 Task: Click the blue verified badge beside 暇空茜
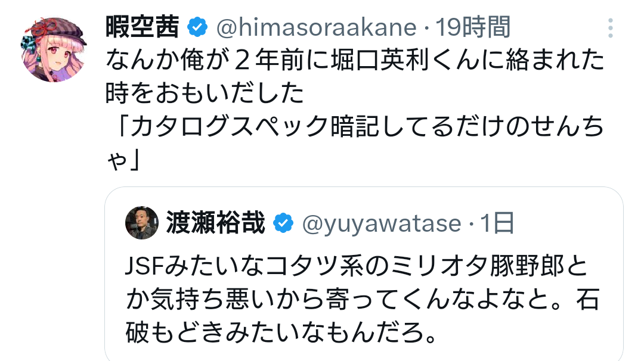point(197,27)
